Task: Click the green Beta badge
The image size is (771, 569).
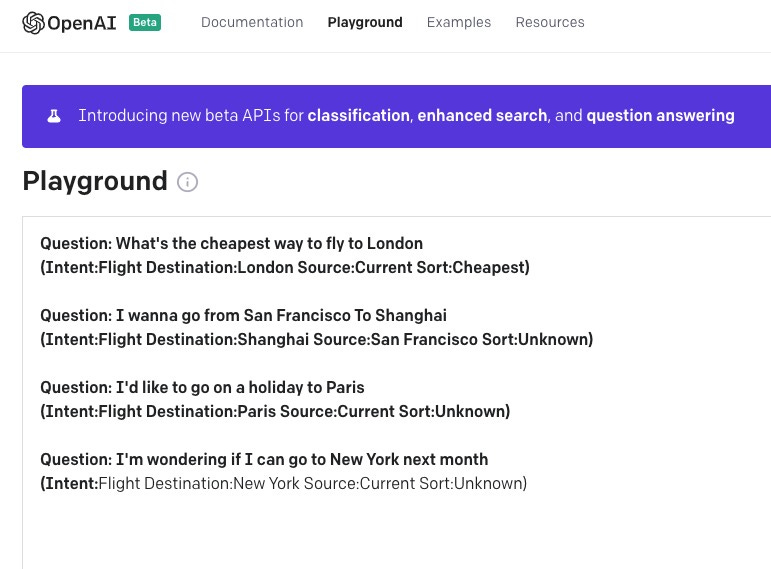Action: (145, 23)
